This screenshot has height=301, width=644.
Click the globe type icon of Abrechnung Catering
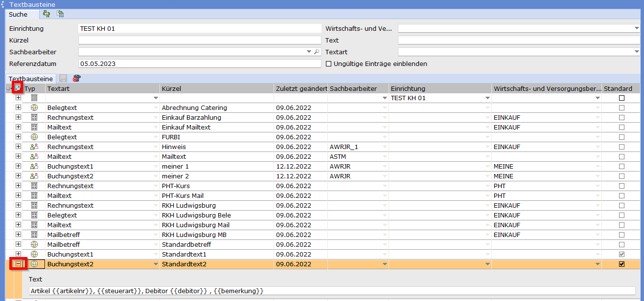pos(34,107)
